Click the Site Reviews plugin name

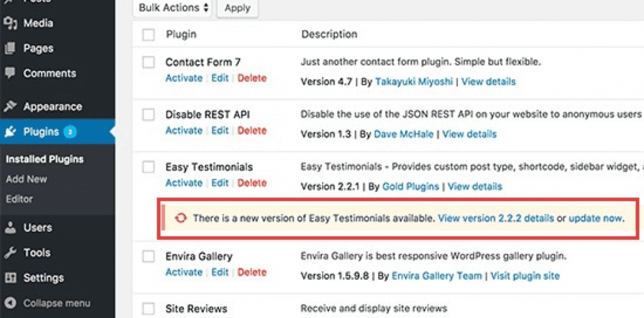click(196, 309)
